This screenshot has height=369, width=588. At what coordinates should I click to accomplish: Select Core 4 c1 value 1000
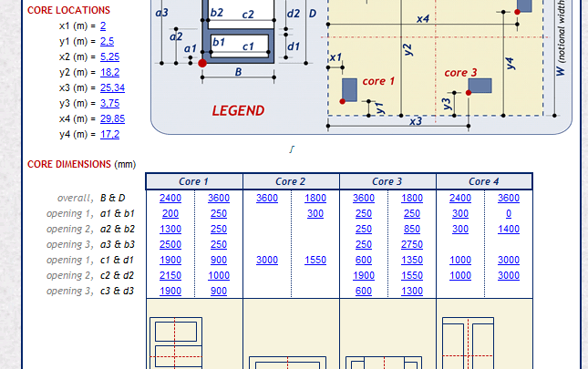pos(460,260)
